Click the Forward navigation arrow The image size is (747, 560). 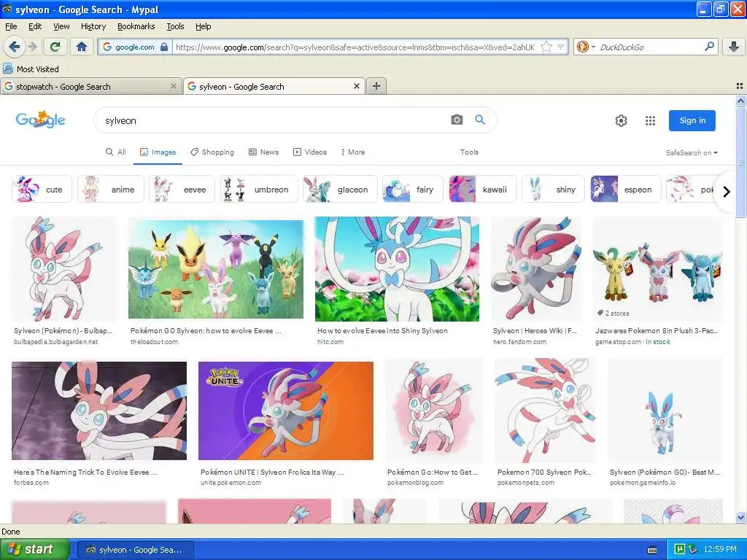click(x=32, y=47)
